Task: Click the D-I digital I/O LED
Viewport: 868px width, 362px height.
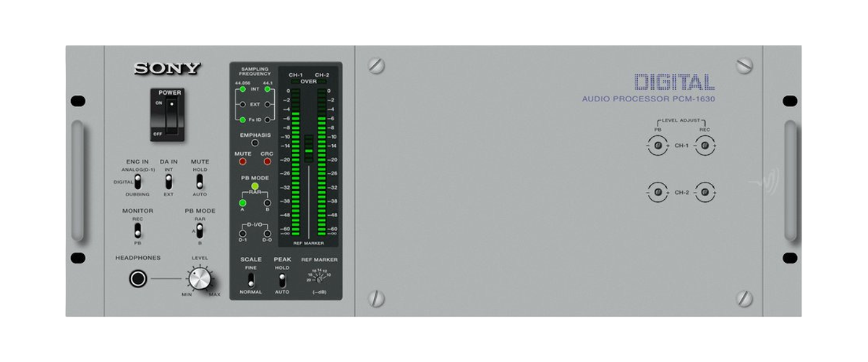Action: pyautogui.click(x=242, y=233)
